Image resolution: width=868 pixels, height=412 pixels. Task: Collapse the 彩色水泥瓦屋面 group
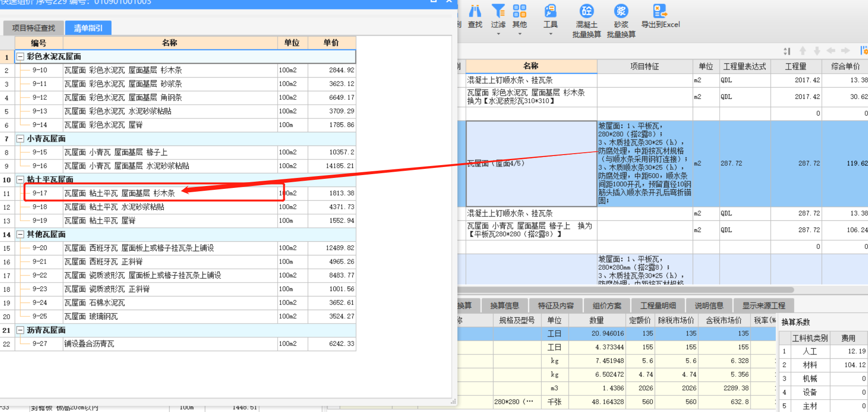pos(20,57)
